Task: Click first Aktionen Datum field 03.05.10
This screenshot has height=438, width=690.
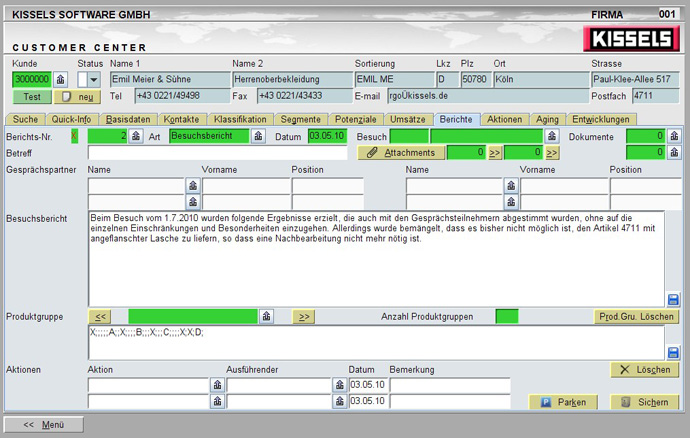Action: coord(367,385)
